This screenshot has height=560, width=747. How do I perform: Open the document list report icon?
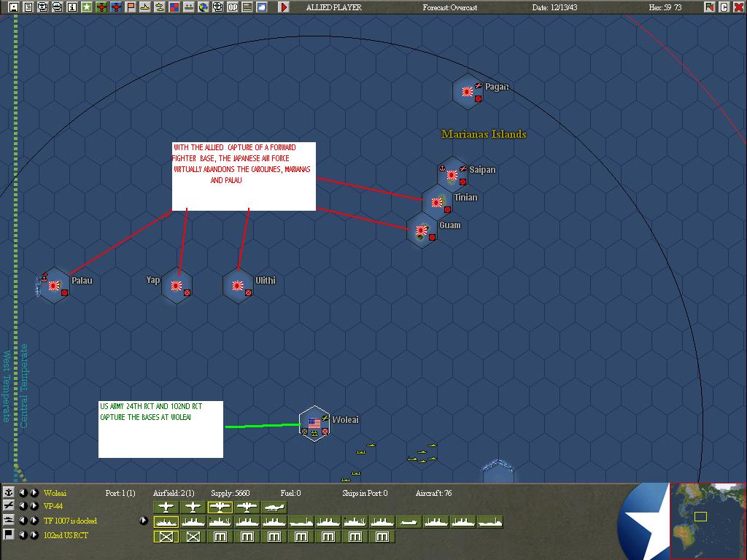tap(28, 7)
